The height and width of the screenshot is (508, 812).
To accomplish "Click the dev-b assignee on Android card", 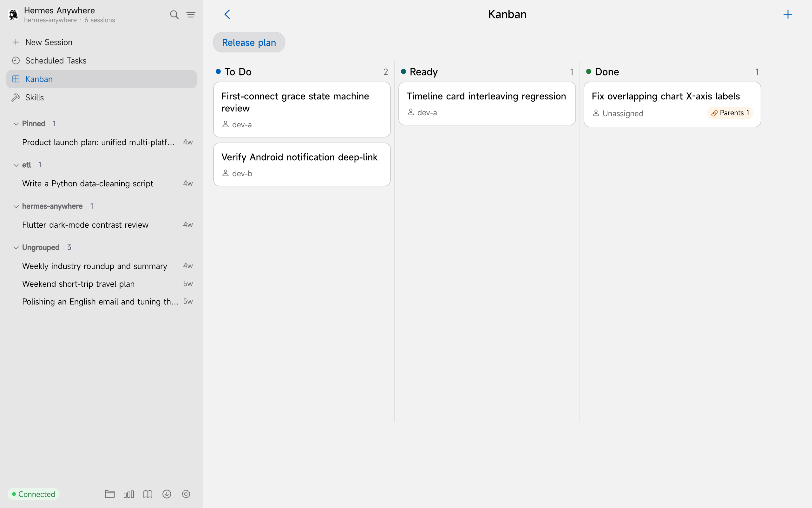I will pyautogui.click(x=237, y=173).
